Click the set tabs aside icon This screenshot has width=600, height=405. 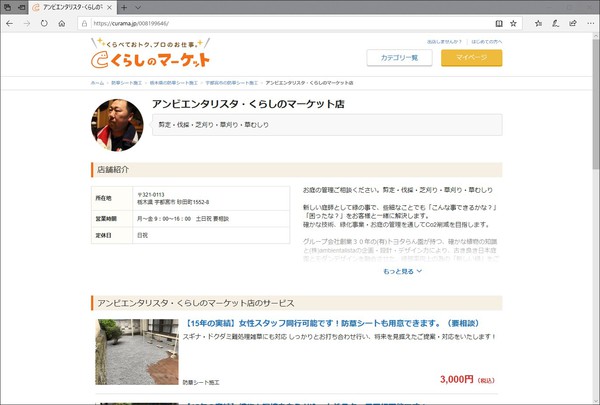coord(22,7)
